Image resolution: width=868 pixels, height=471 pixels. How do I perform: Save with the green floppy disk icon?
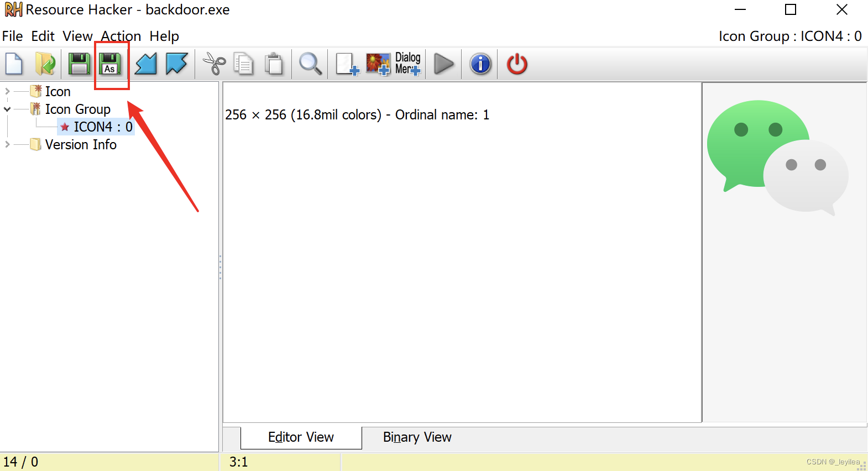point(79,64)
